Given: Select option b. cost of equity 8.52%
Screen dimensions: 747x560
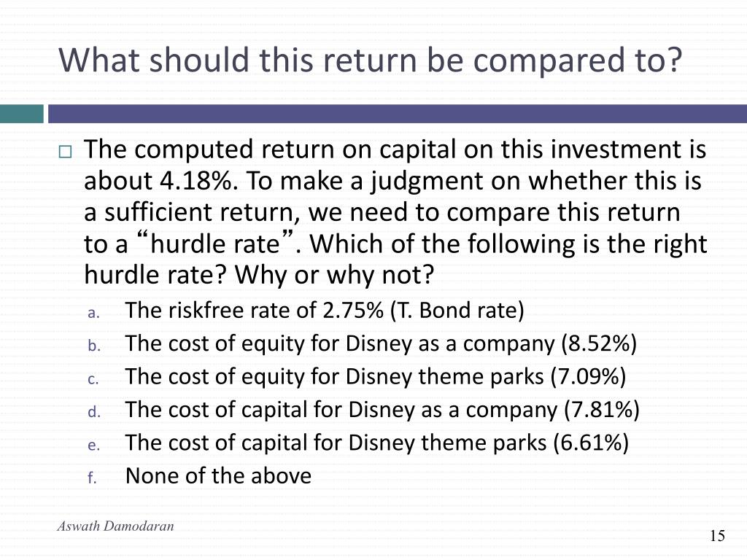Looking at the screenshot, I should (381, 343).
